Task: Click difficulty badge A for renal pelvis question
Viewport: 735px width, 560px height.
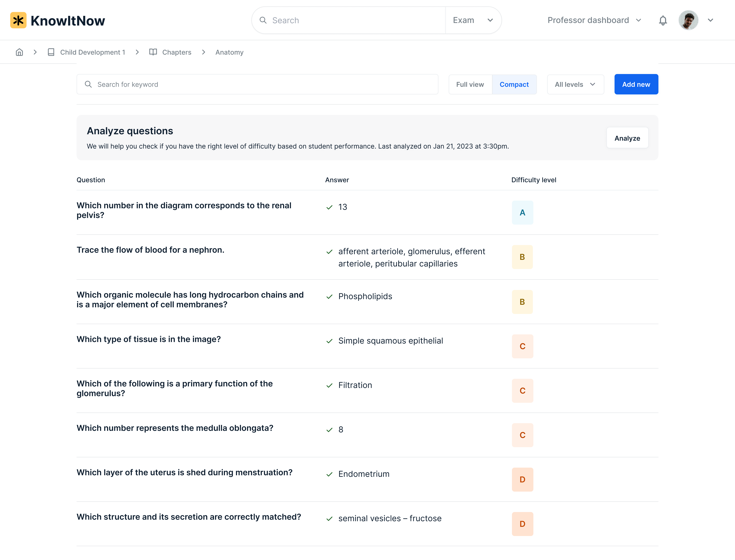Action: tap(522, 213)
